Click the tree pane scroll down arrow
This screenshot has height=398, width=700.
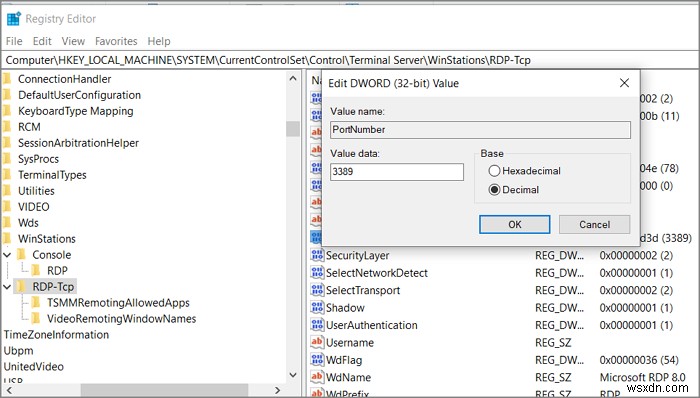pos(293,375)
